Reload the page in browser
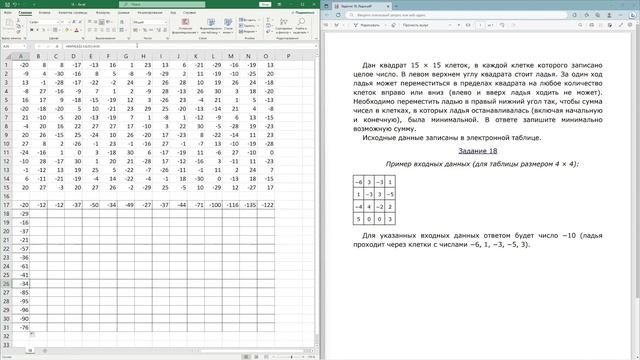This screenshot has height=360, width=640. tap(338, 15)
